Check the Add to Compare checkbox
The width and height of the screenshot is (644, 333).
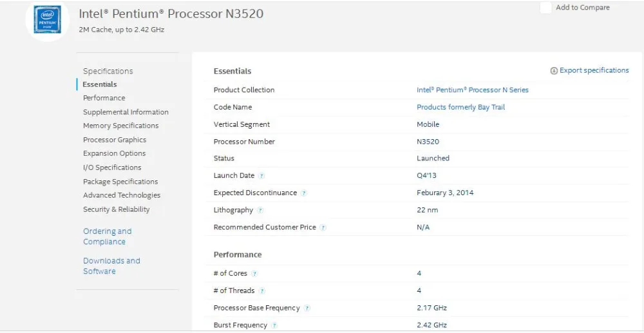coord(546,8)
